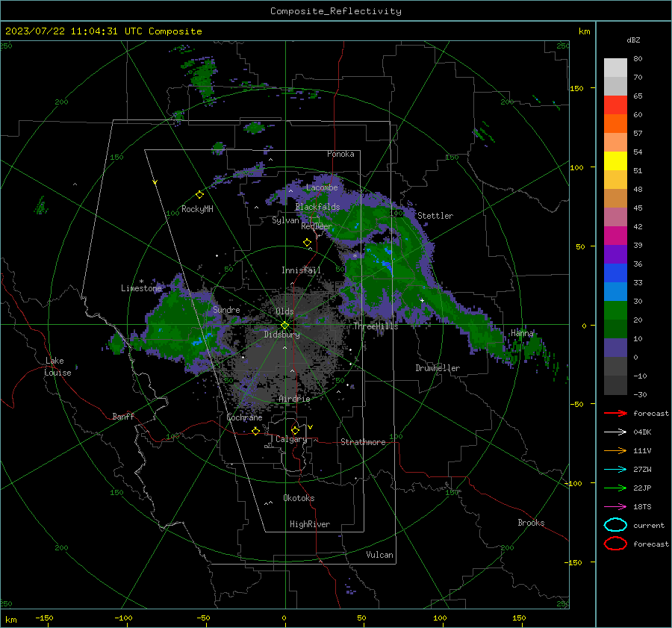Click the red swatch in dBZ scale

point(615,105)
